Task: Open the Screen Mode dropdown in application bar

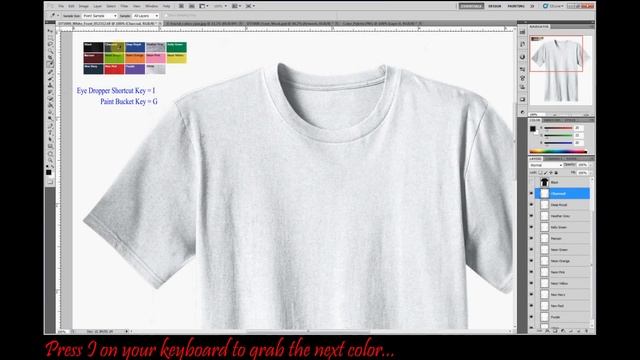Action: (x=250, y=6)
